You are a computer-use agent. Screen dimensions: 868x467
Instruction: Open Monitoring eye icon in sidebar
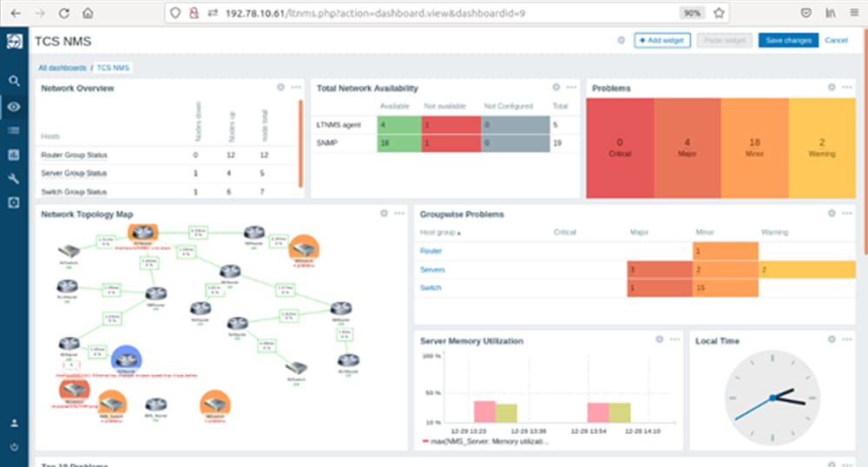(14, 106)
